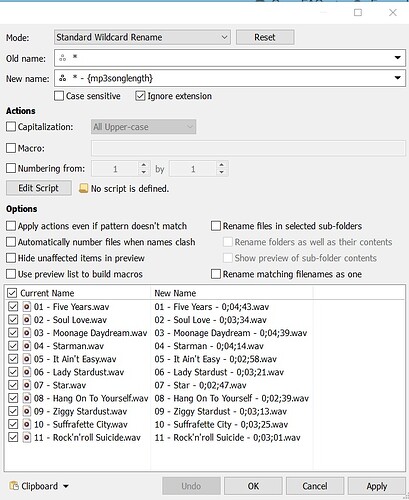Click the Macro text input field

coord(248,148)
